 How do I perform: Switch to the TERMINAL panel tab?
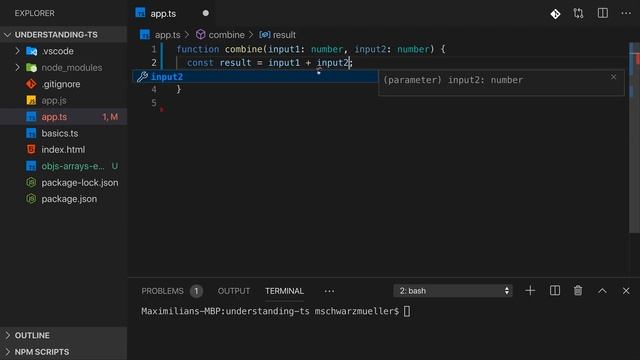284,291
